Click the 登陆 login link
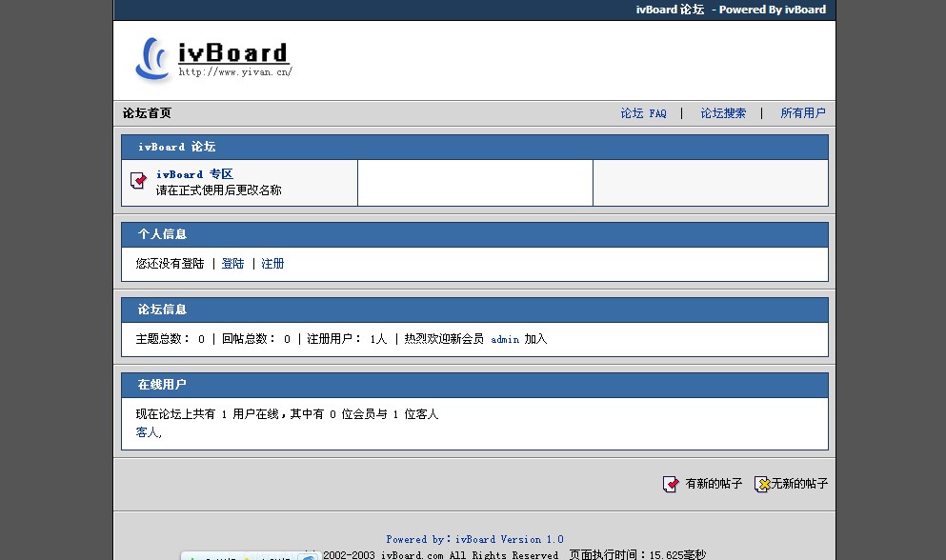The height and width of the screenshot is (560, 946). 232,264
